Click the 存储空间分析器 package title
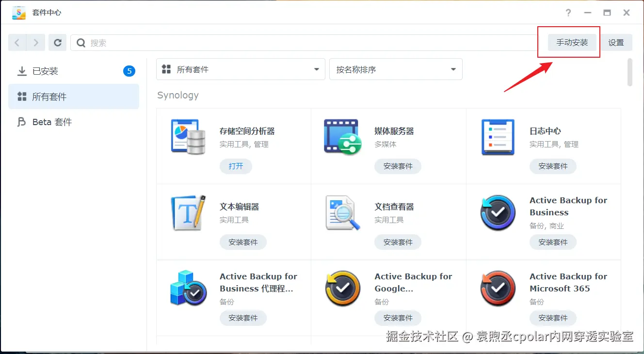Screen dimensions: 644x354 click(x=247, y=131)
